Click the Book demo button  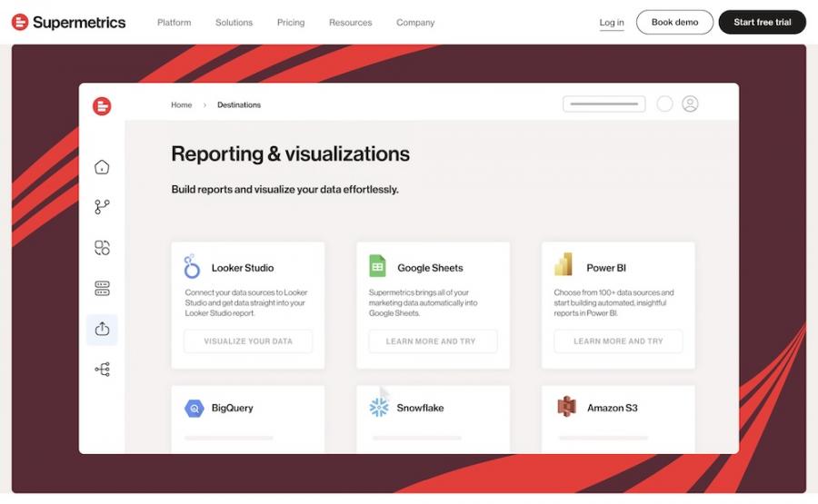674,23
